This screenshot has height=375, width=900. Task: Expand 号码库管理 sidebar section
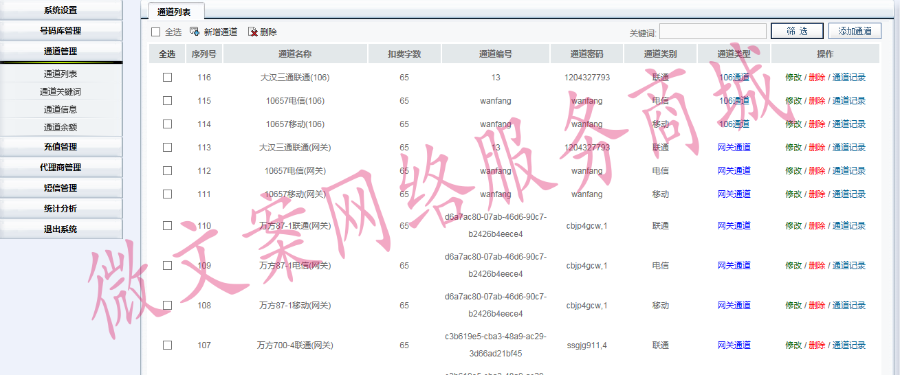(61, 30)
